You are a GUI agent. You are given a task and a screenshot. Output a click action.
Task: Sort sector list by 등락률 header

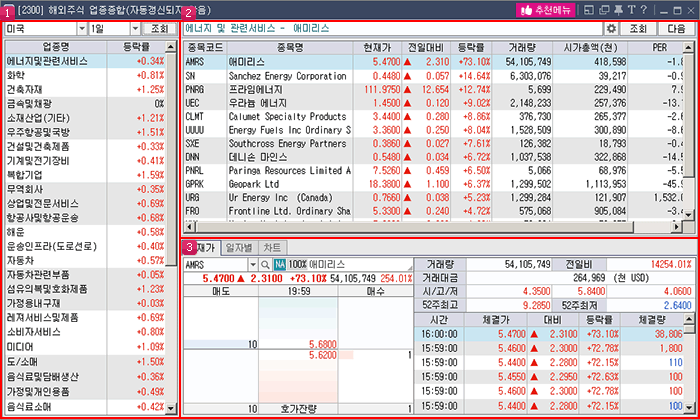tap(136, 47)
